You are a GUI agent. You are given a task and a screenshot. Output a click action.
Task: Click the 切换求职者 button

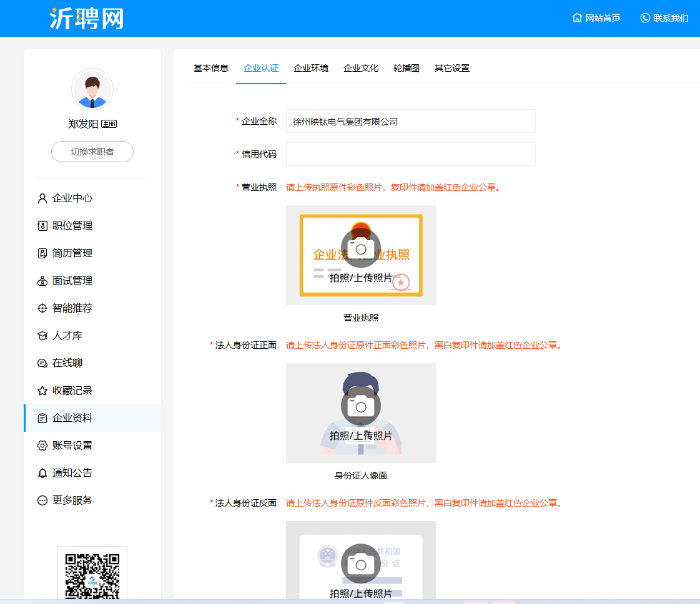(92, 152)
